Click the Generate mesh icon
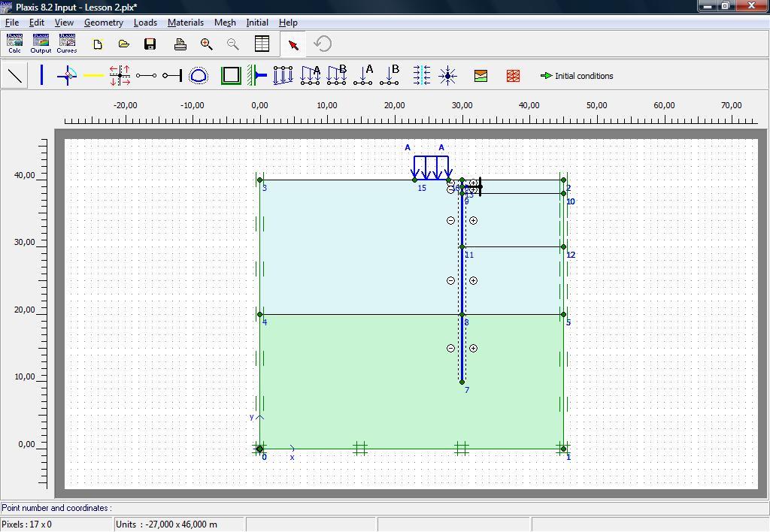 [513, 76]
